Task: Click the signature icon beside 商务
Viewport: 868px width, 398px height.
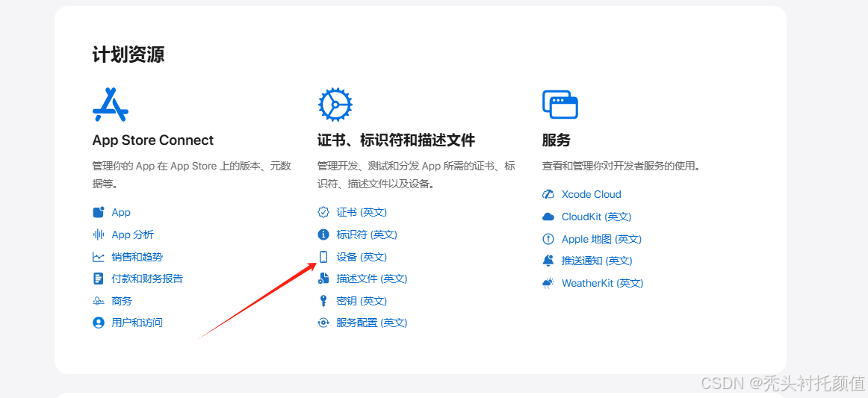Action: 99,301
